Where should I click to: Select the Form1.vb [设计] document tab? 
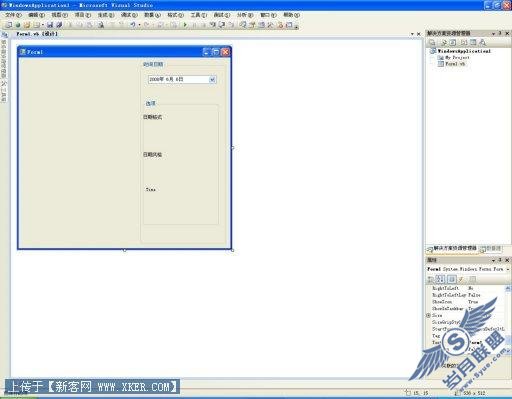pos(37,34)
